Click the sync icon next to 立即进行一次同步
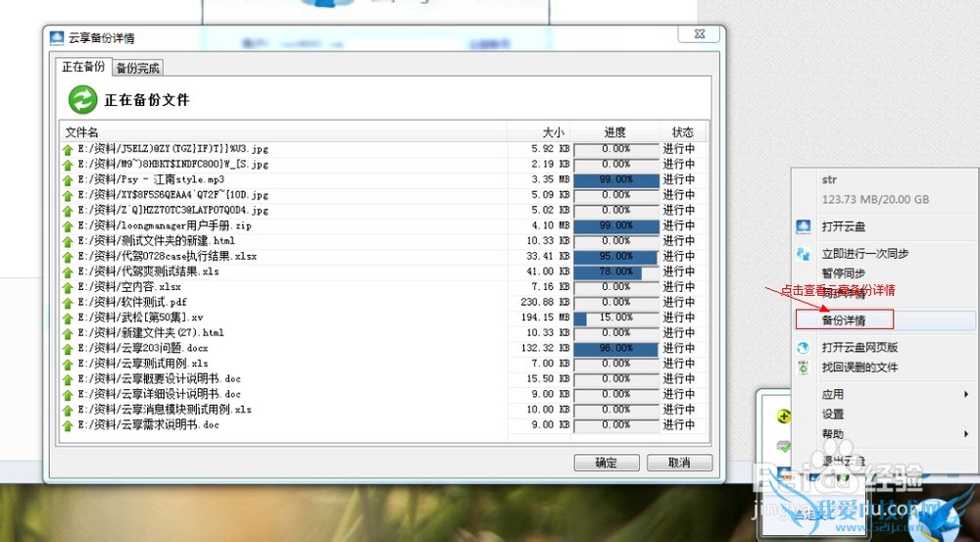980x542 pixels. [804, 254]
